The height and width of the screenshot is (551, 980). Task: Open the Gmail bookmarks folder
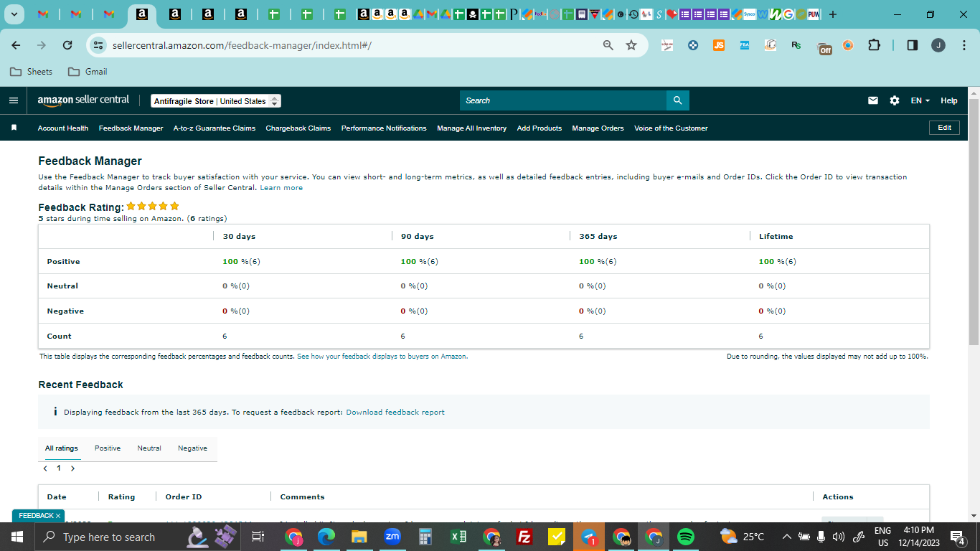click(x=88, y=72)
